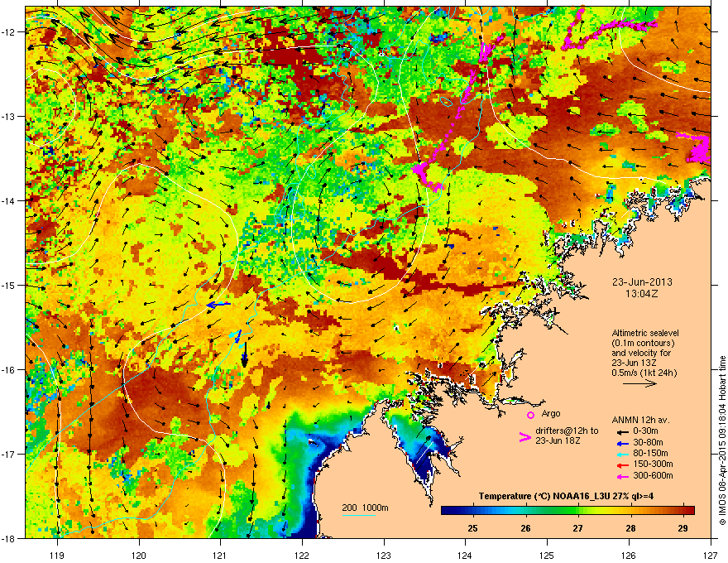
Task: Click the 'Altimetric sealevel' text
Action: point(645,333)
